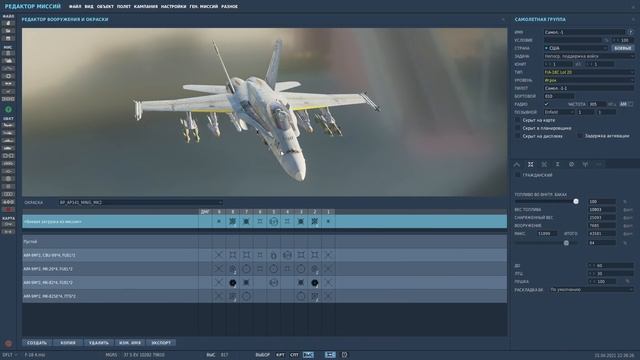The image size is (640, 360).
Task: Click pylon 7 icon in MK-20*4 row
Action: click(246, 269)
